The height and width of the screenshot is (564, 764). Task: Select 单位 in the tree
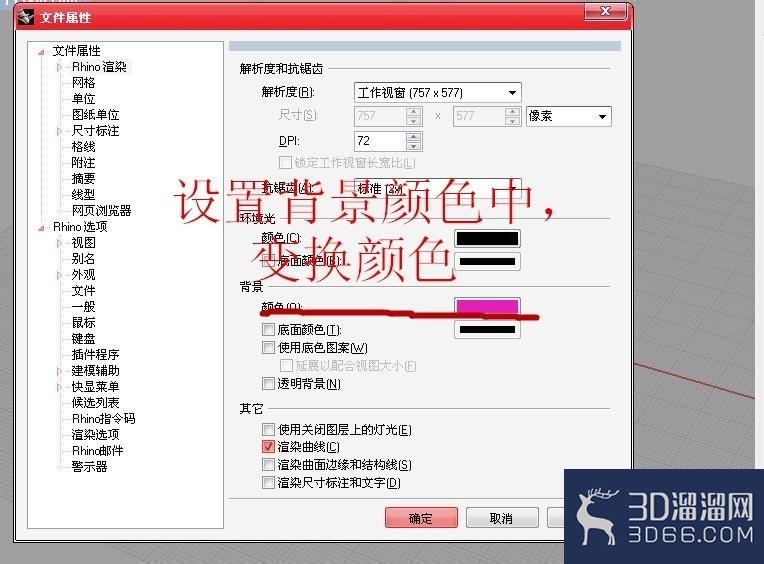click(83, 99)
